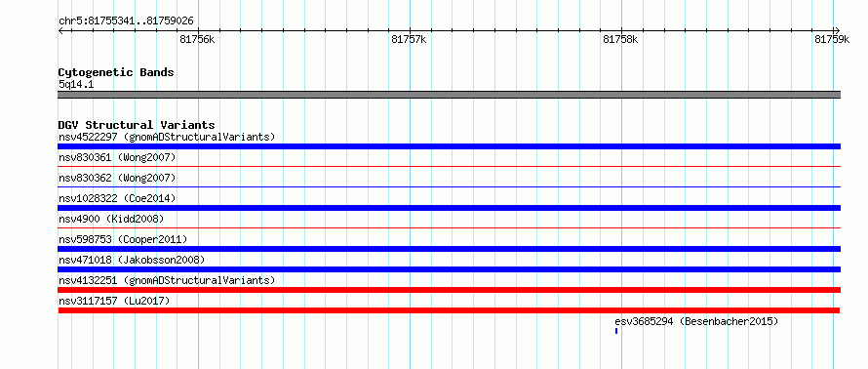Viewport: 868px width, 369px height.
Task: Click the 5q14.1 band label
Action: 76,84
